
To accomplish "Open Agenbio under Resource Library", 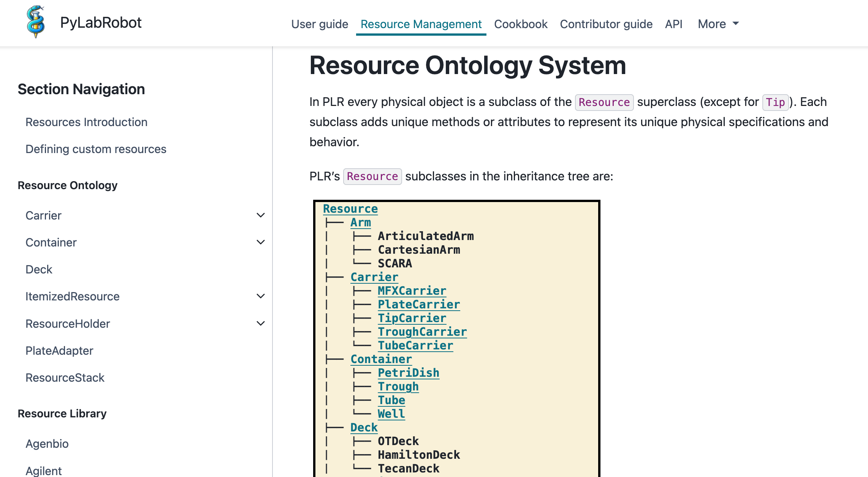I will point(47,444).
